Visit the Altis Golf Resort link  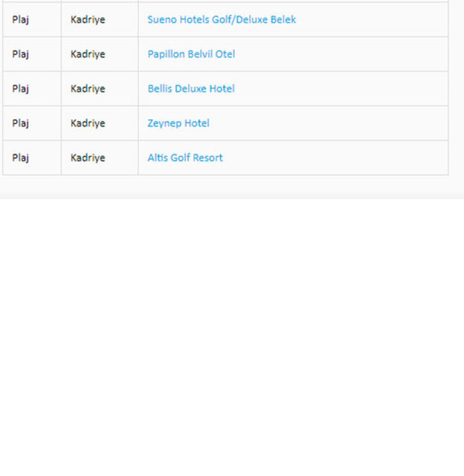185,158
